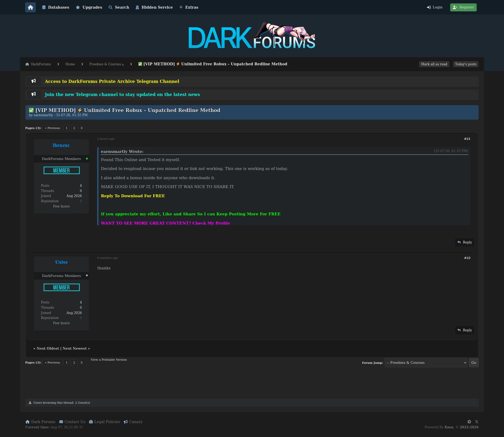This screenshot has height=437, width=504.
Task: Open the X social icon in the footer
Action: tap(477, 422)
